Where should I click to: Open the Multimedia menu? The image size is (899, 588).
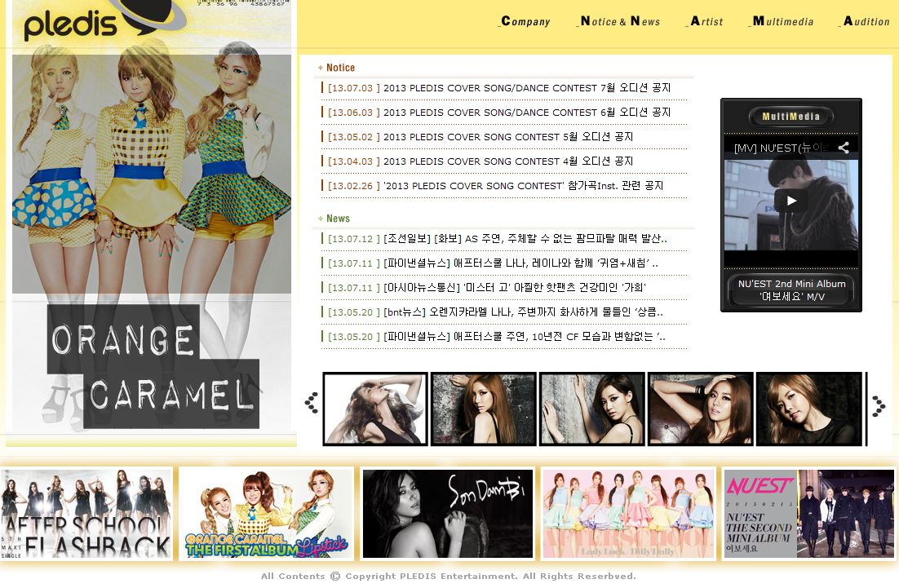[782, 21]
